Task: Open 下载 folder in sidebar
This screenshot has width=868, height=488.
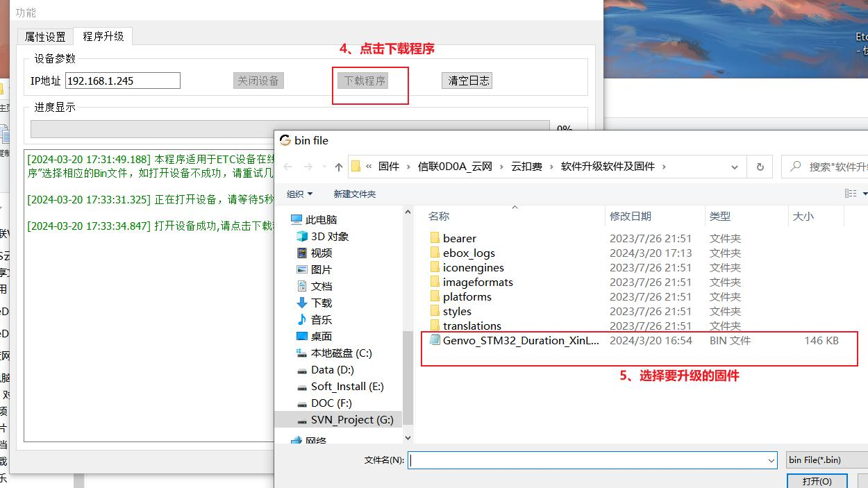Action: (322, 303)
